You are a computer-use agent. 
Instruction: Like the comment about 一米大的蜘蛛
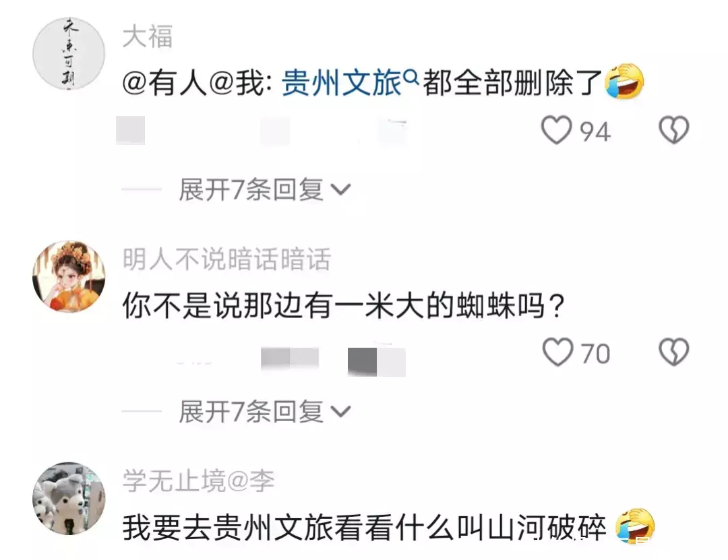[x=557, y=352]
